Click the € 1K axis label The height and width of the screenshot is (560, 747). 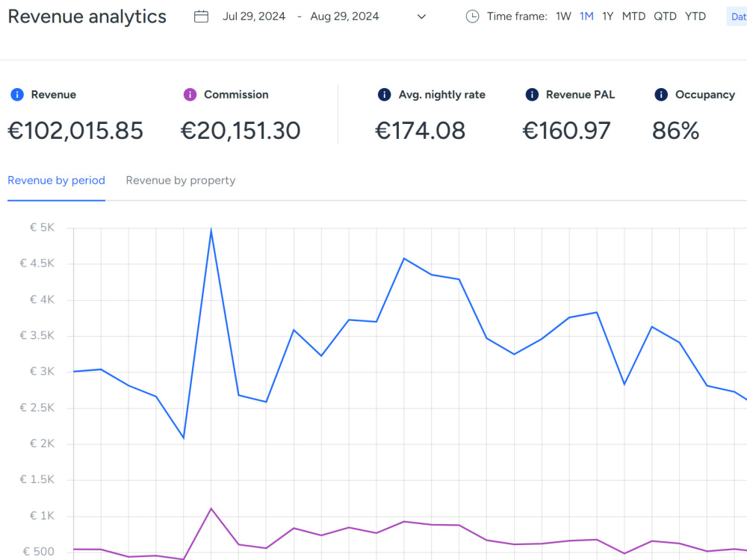click(x=42, y=516)
